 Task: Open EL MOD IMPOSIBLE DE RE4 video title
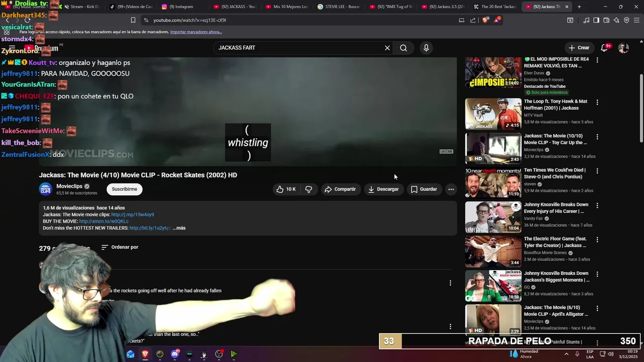click(555, 62)
